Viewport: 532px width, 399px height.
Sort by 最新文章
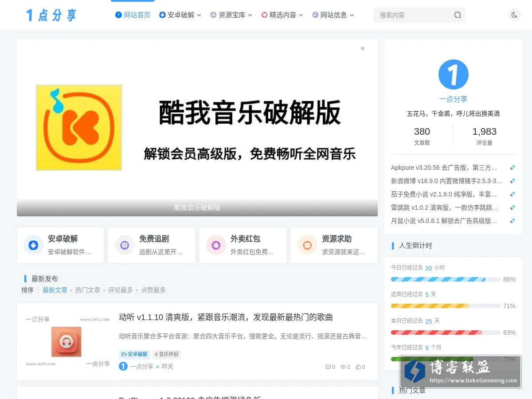(x=55, y=290)
